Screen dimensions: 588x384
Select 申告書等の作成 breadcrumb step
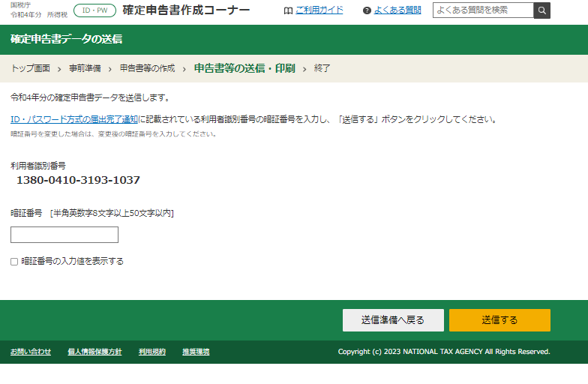pyautogui.click(x=147, y=68)
